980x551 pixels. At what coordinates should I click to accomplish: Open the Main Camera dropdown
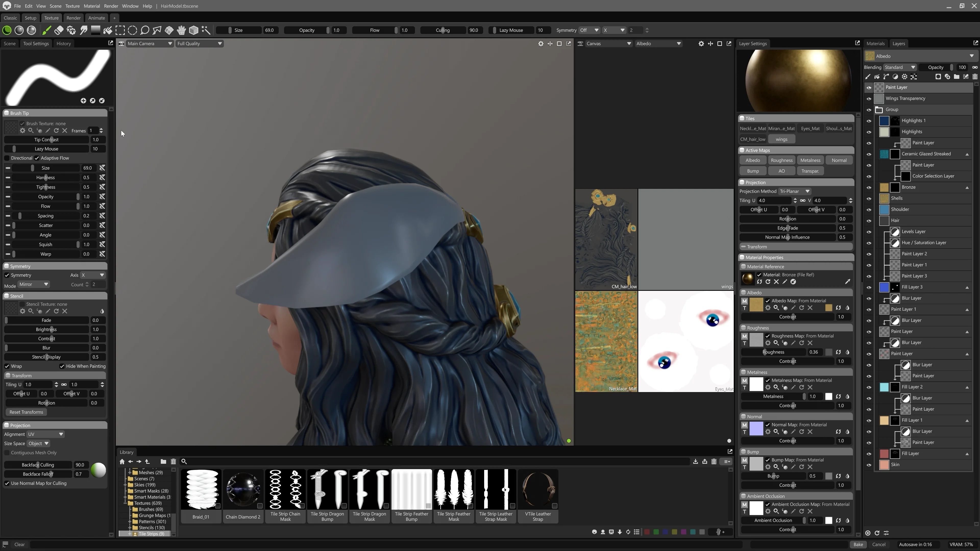150,43
